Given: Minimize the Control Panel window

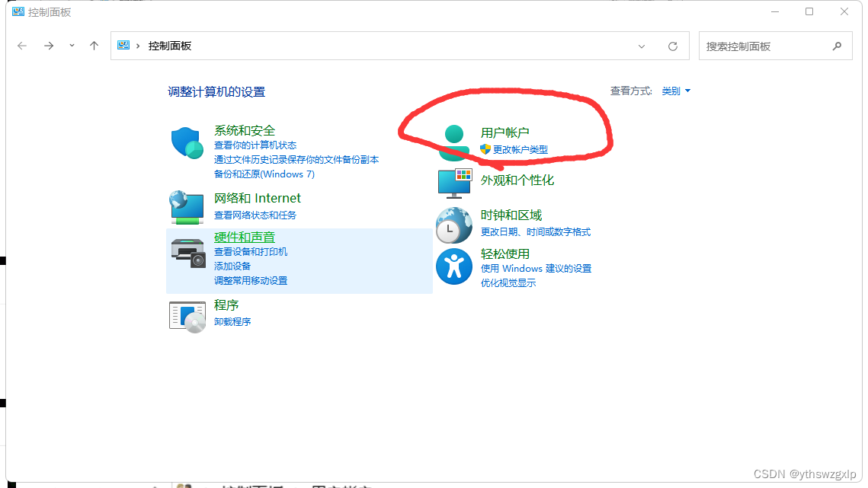Looking at the screenshot, I should [x=775, y=11].
